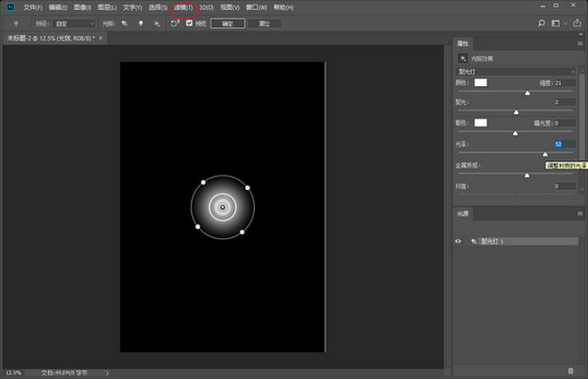Open the 属性 panel menu icon
The width and height of the screenshot is (588, 379).
click(x=580, y=43)
